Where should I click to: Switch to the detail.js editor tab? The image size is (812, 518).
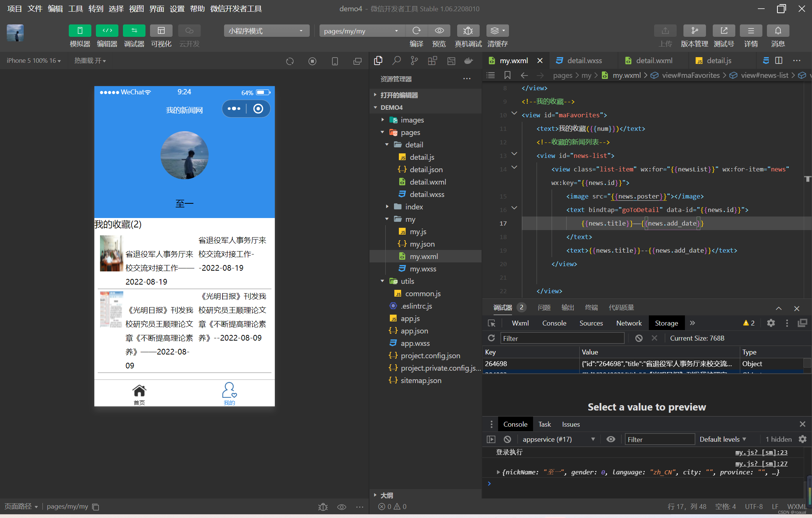click(718, 61)
